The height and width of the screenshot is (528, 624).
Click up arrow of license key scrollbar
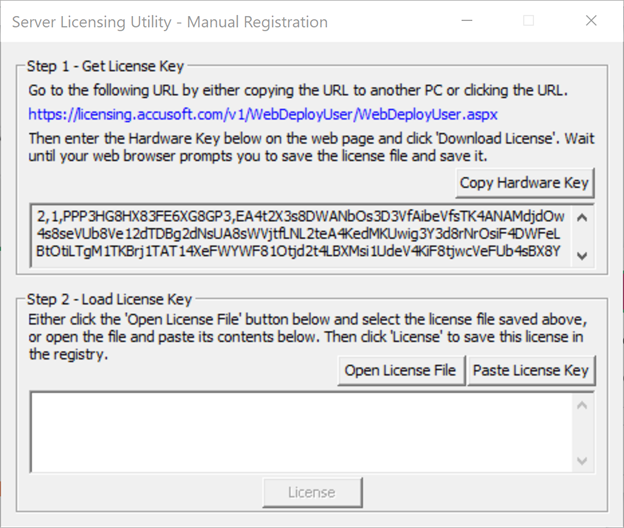coord(583,405)
